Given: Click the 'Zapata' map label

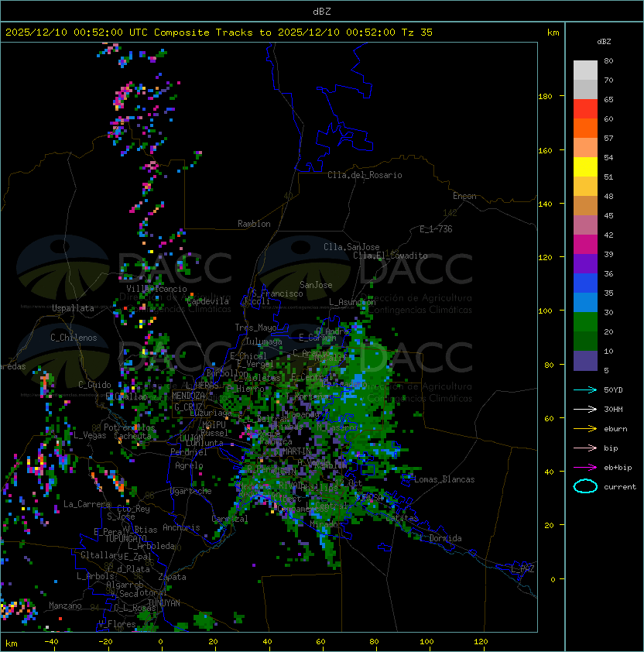Looking at the screenshot, I should 172,577.
